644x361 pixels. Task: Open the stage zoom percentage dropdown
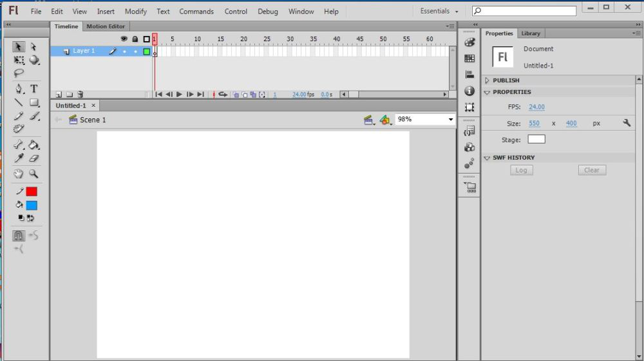(451, 120)
